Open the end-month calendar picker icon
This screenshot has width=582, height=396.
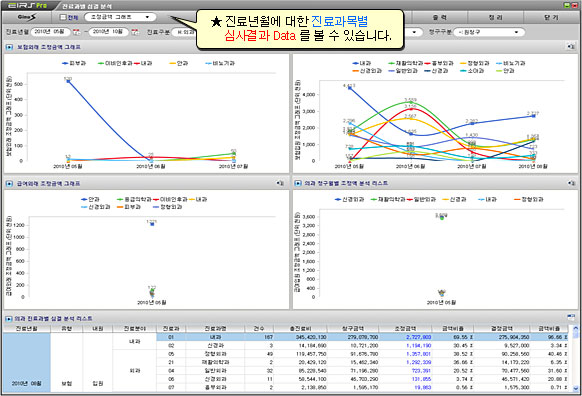[135, 32]
